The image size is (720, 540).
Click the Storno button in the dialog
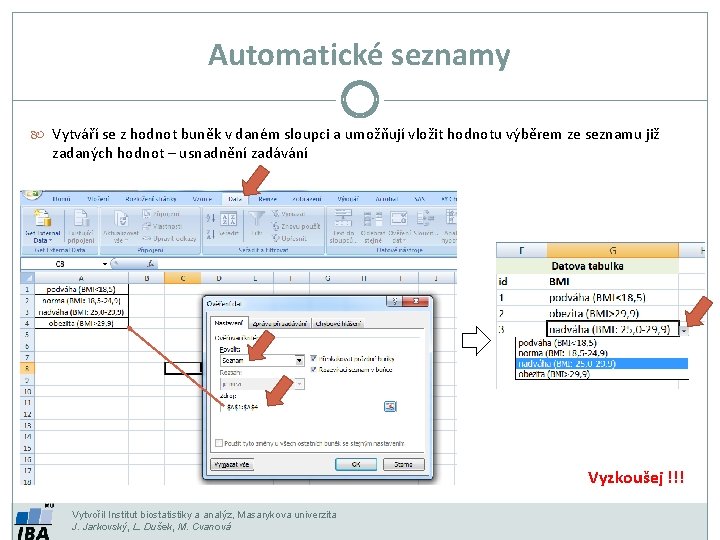pyautogui.click(x=403, y=464)
